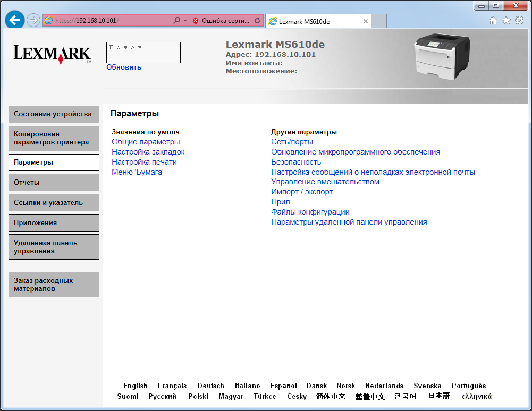This screenshot has width=532, height=411.
Task: Open the Безопасность link
Action: point(296,162)
